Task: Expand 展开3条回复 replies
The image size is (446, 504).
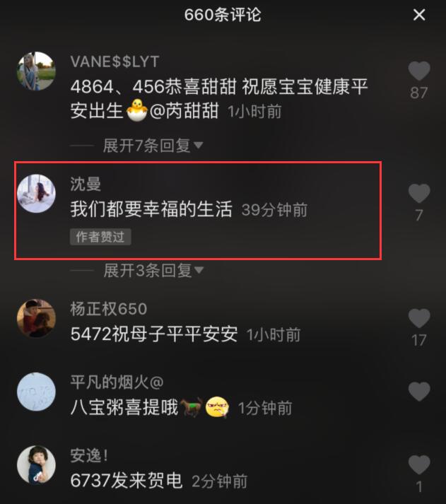Action: click(153, 270)
